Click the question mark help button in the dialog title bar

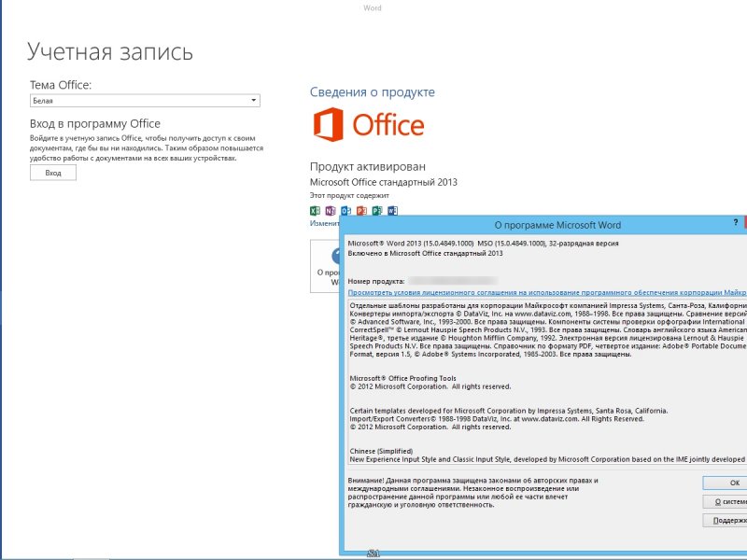[736, 222]
